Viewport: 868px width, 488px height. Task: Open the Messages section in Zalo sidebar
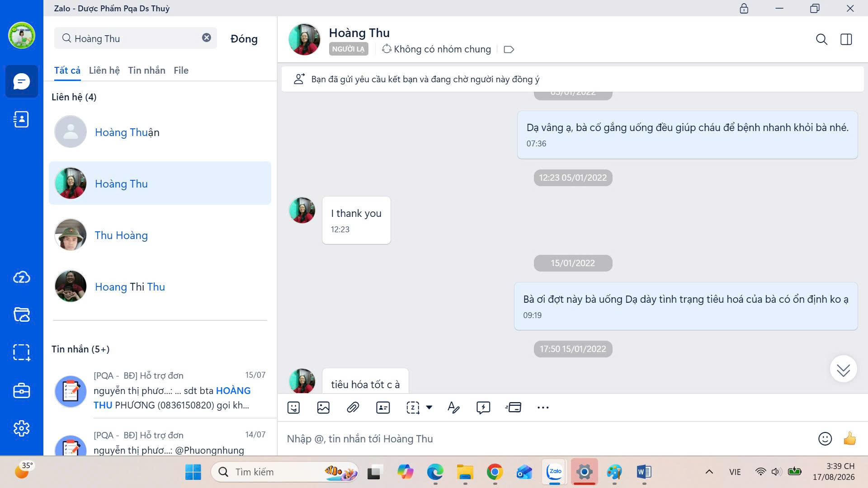point(21,81)
